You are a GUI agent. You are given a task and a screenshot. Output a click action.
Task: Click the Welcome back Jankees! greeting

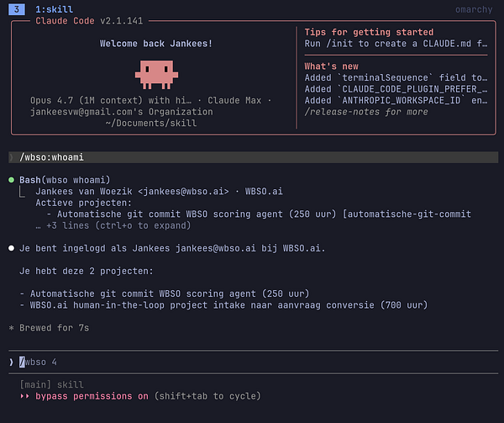[156, 44]
